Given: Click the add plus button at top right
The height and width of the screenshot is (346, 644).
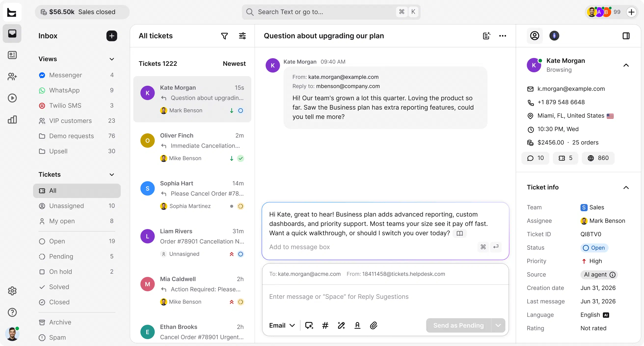Looking at the screenshot, I should pyautogui.click(x=631, y=12).
